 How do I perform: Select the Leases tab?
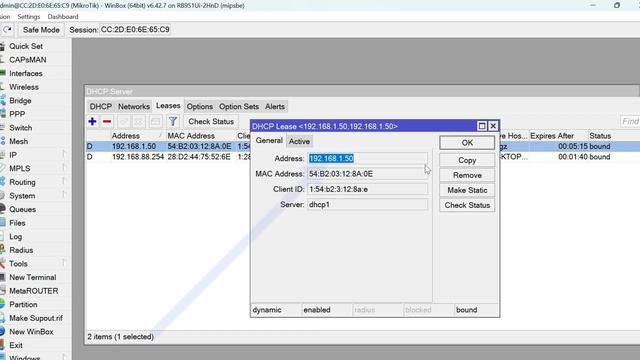[x=168, y=106]
